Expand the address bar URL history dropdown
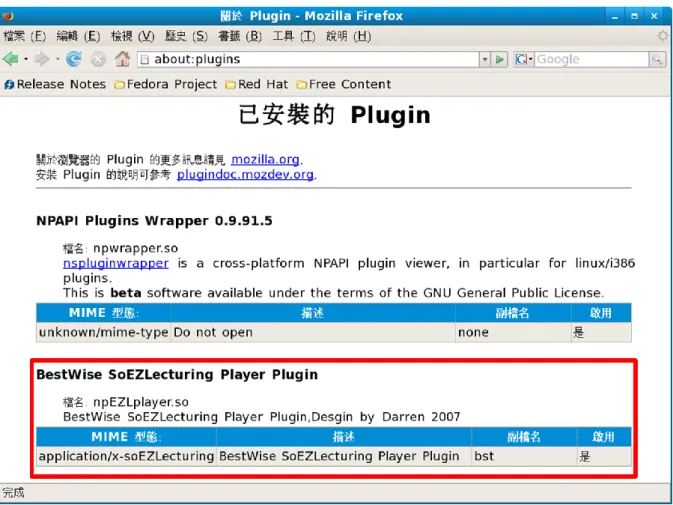 point(485,59)
